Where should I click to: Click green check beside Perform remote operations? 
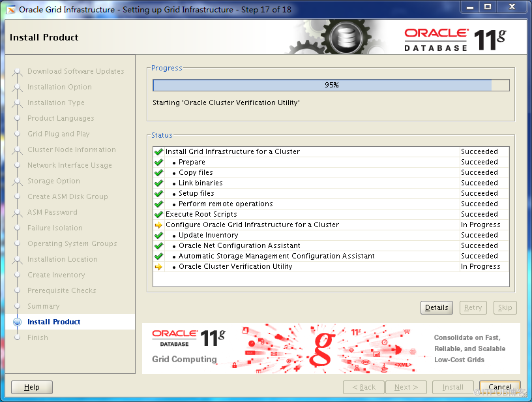[158, 204]
